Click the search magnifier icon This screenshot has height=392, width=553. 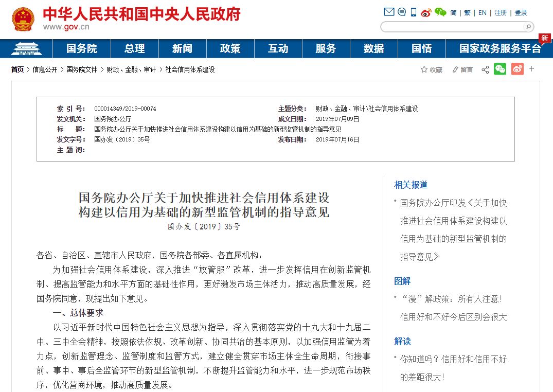(x=528, y=27)
